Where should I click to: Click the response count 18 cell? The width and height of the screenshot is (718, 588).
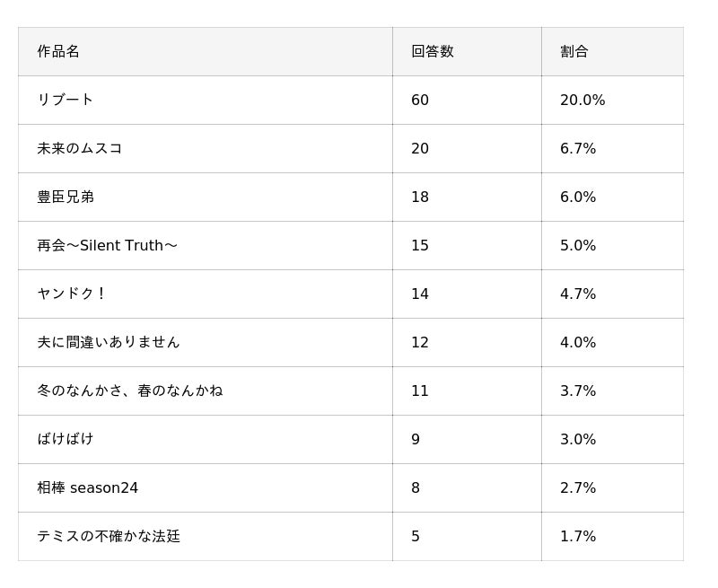(x=420, y=197)
